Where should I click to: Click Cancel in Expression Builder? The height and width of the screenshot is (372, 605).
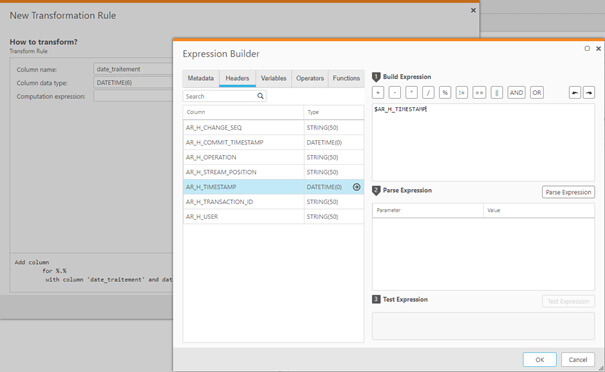(x=578, y=359)
